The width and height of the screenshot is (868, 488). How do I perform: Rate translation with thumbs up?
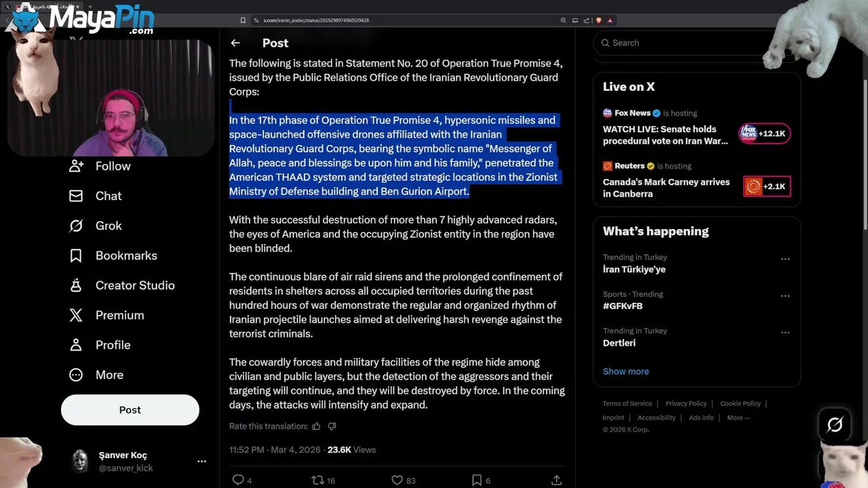(316, 426)
